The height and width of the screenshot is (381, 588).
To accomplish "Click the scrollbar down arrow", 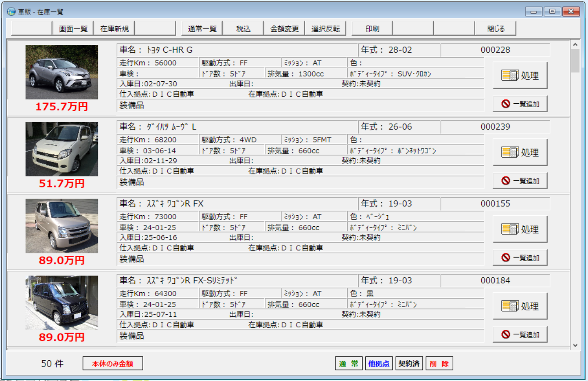I will pyautogui.click(x=575, y=345).
